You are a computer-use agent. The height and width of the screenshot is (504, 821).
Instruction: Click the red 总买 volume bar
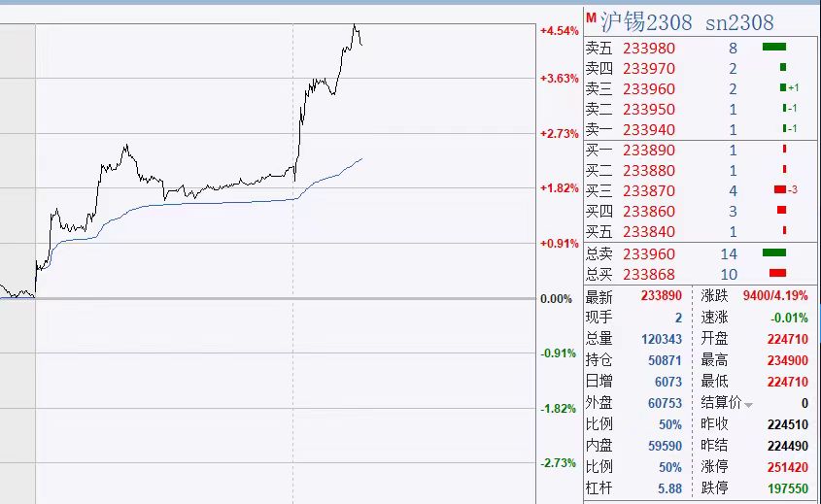pyautogui.click(x=776, y=274)
